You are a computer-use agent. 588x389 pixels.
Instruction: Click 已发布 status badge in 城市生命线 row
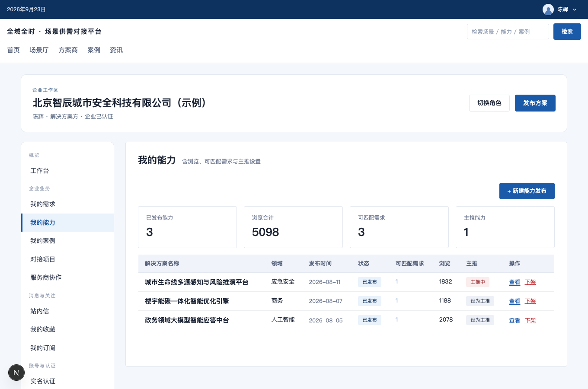pyautogui.click(x=370, y=282)
